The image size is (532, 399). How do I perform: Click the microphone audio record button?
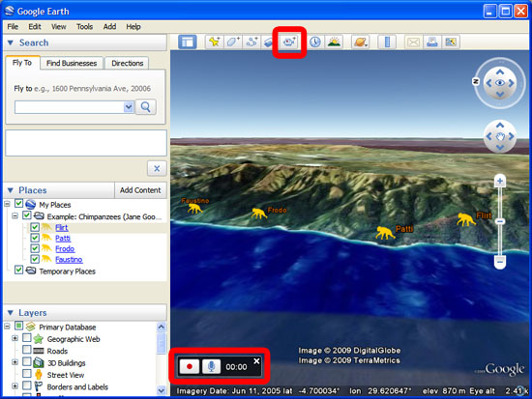[x=211, y=366]
